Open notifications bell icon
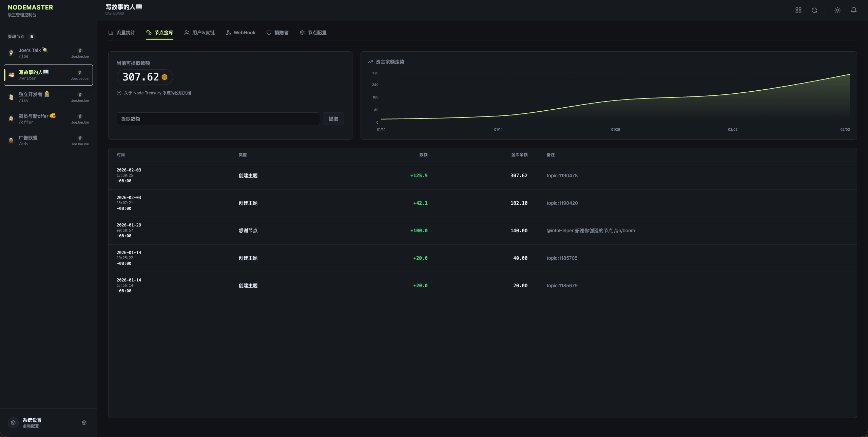The width and height of the screenshot is (868, 437). pyautogui.click(x=853, y=10)
